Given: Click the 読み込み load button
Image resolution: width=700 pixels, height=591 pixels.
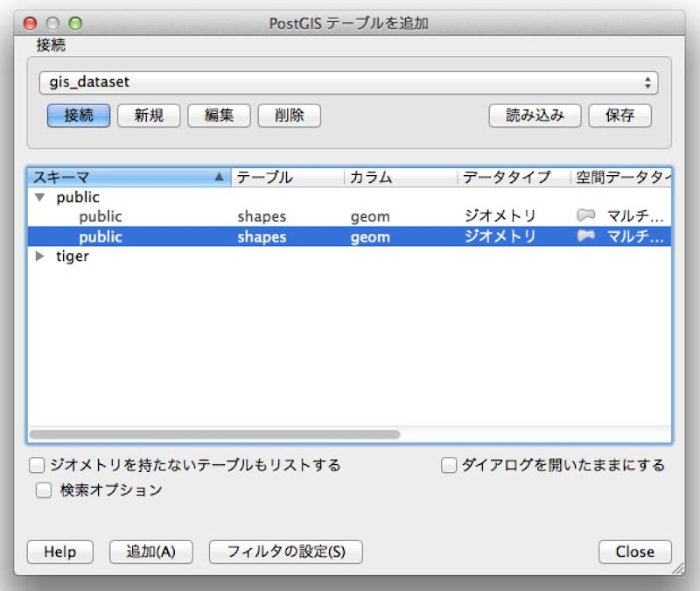Looking at the screenshot, I should (535, 116).
